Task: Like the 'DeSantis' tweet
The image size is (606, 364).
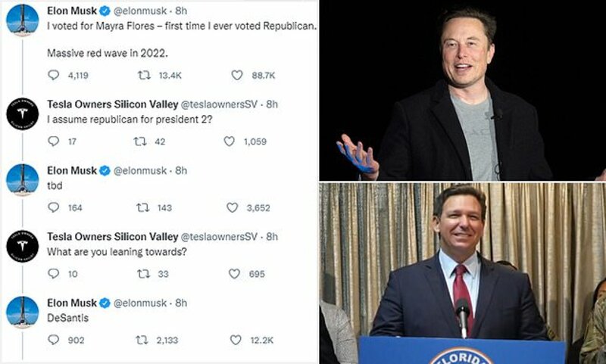Action: pyautogui.click(x=236, y=340)
